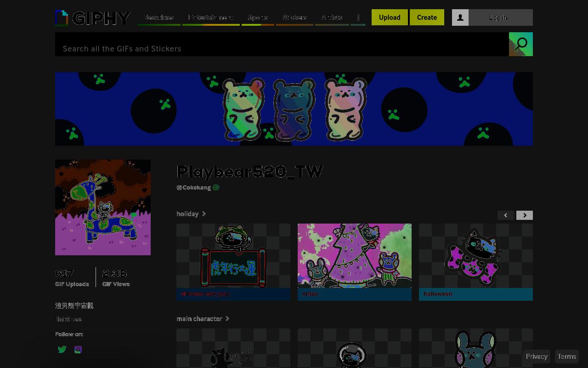Go to next holiday carousel slide
The height and width of the screenshot is (368, 588).
(x=525, y=215)
